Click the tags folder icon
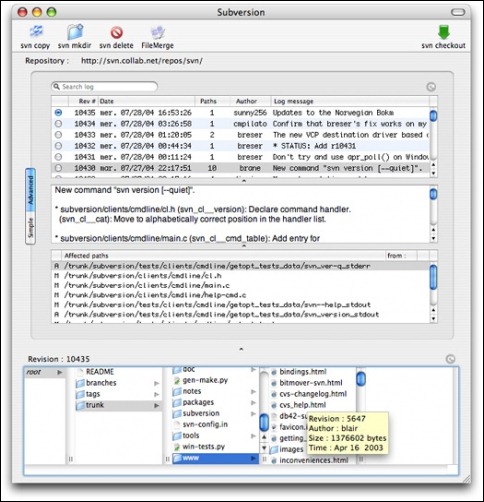The width and height of the screenshot is (484, 502). 80,394
